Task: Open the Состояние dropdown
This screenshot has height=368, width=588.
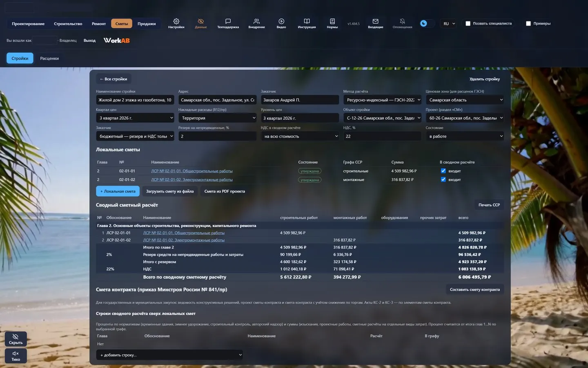Action: [x=465, y=136]
